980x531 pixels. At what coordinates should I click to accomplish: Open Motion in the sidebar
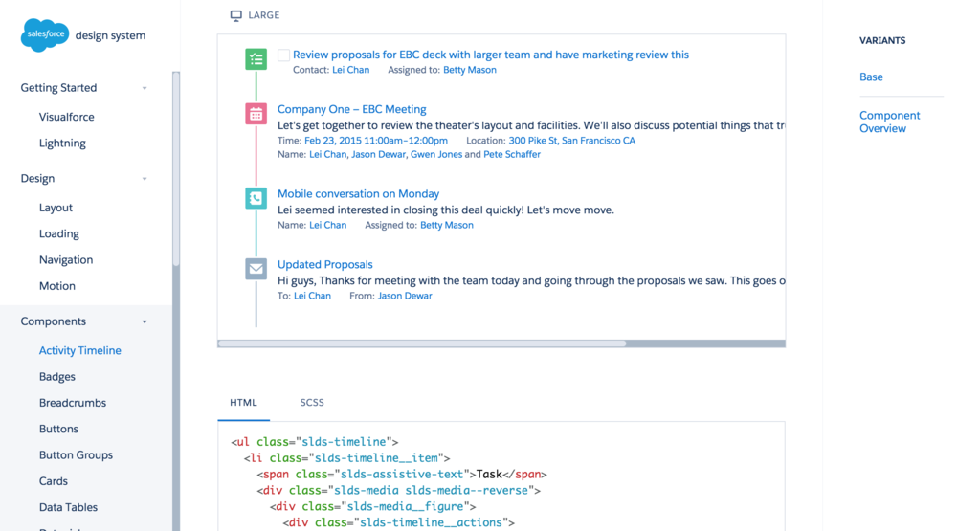pyautogui.click(x=56, y=286)
